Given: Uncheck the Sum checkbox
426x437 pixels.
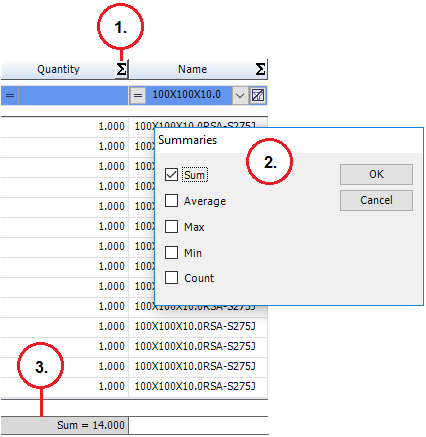Looking at the screenshot, I should point(171,174).
